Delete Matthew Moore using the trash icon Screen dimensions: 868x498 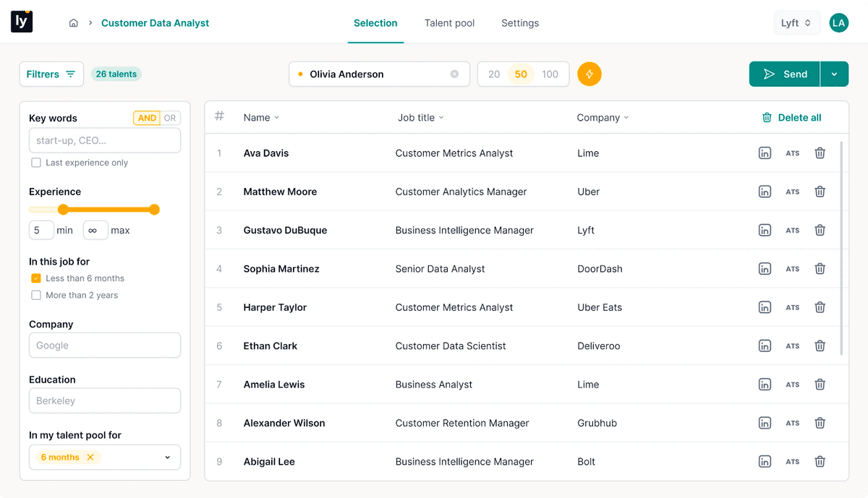click(x=820, y=192)
